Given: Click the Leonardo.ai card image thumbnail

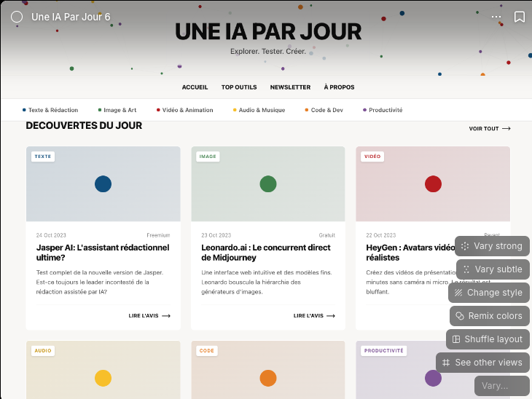Looking at the screenshot, I should click(267, 184).
